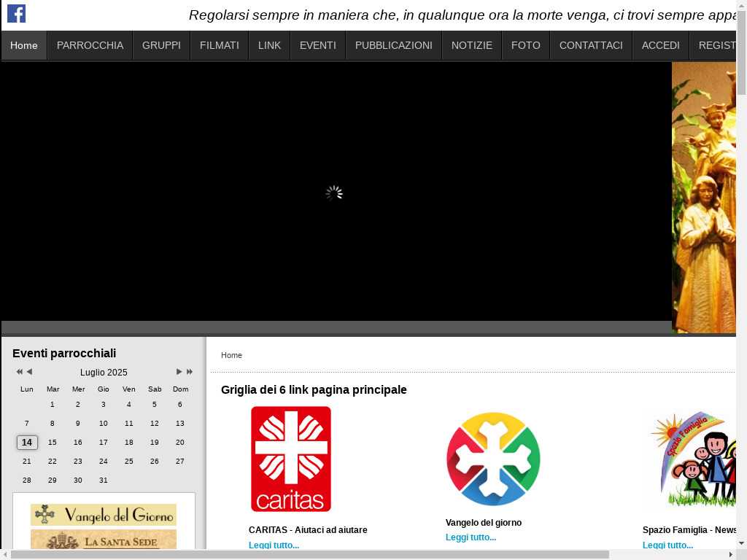Open the Facebook page icon
The image size is (747, 560).
[16, 14]
